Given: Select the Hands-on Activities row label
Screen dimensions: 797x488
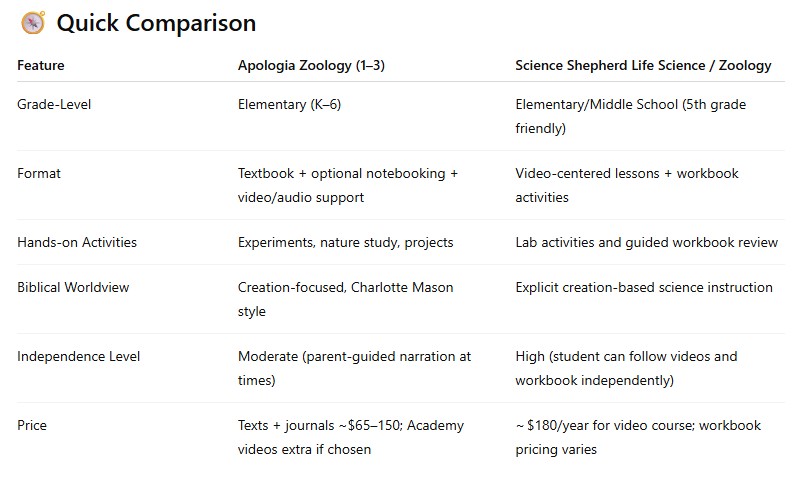Looking at the screenshot, I should [x=77, y=242].
